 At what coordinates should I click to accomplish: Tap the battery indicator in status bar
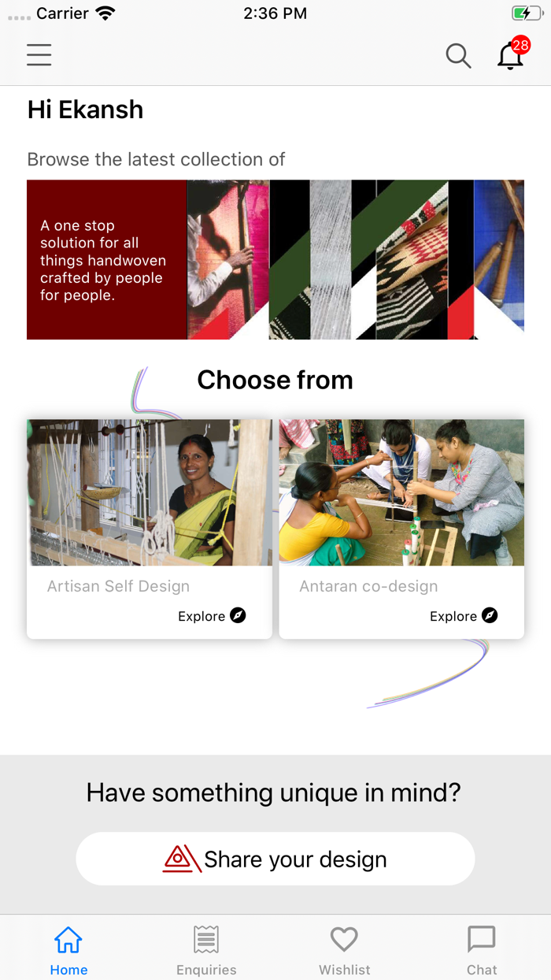[526, 13]
